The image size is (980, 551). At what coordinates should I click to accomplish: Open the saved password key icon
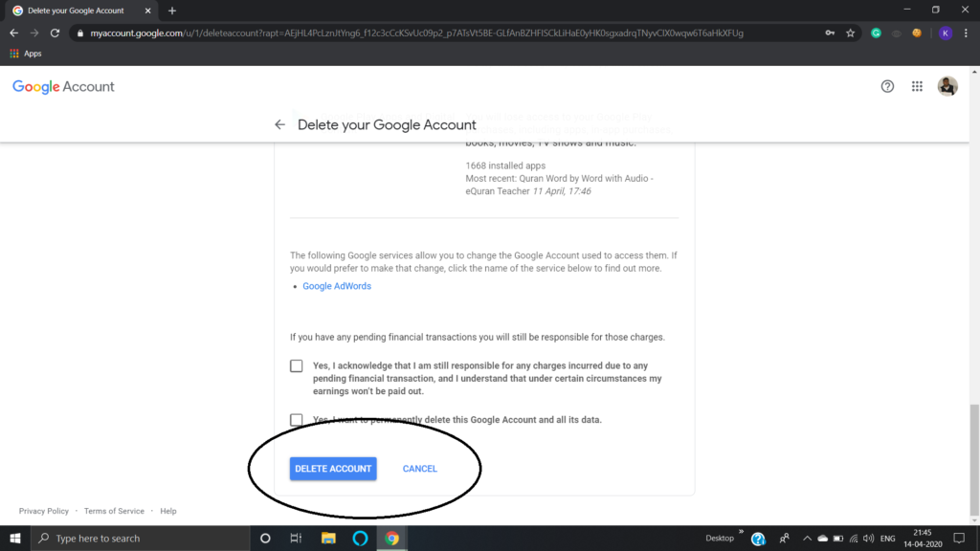830,33
